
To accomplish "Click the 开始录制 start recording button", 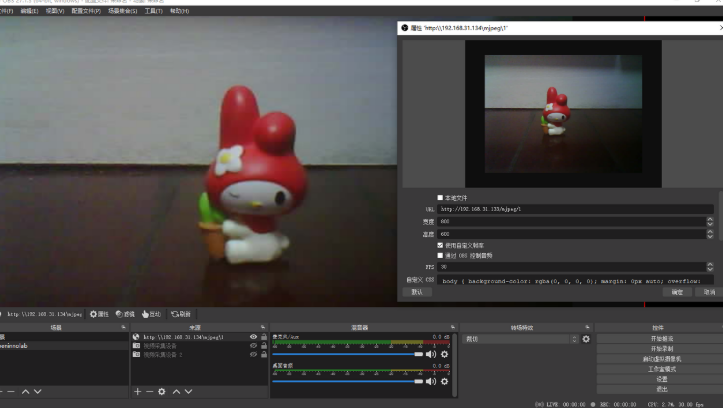I will coord(658,348).
